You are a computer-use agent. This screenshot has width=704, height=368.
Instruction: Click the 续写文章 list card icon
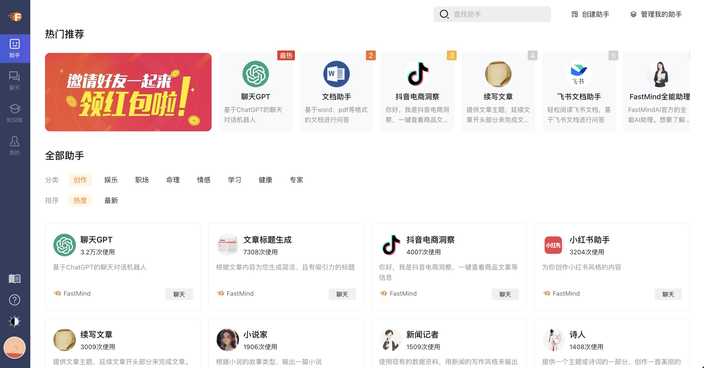pyautogui.click(x=64, y=340)
